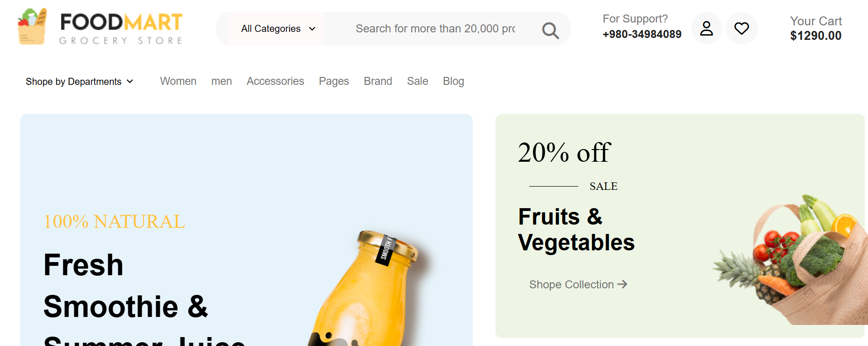Click the magnifying glass search icon
This screenshot has width=868, height=346.
coord(550,30)
